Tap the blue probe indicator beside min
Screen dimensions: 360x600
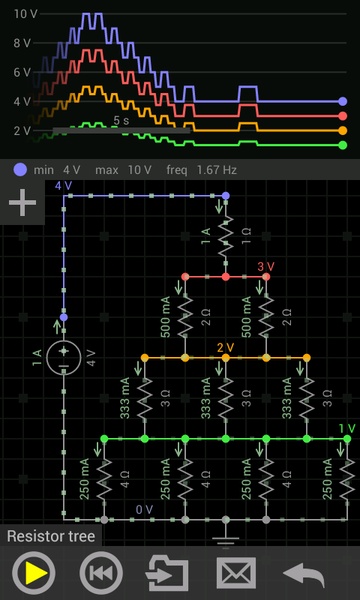[20, 170]
